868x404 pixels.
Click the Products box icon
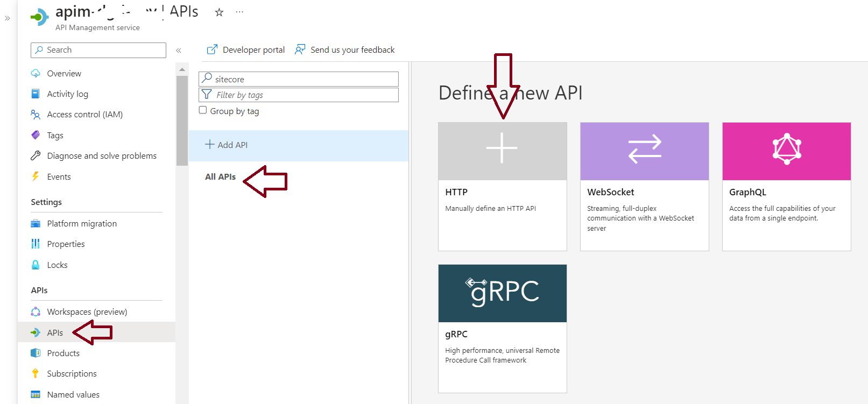[36, 353]
